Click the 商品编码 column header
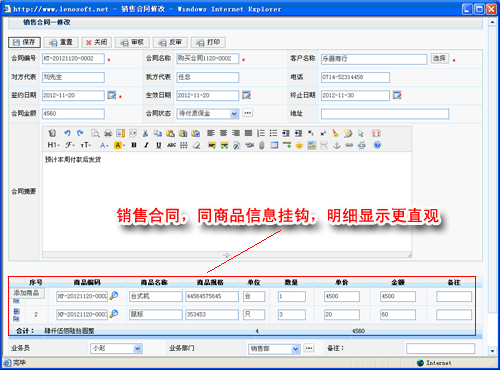Viewport: 500px width, 370px height. [x=87, y=283]
